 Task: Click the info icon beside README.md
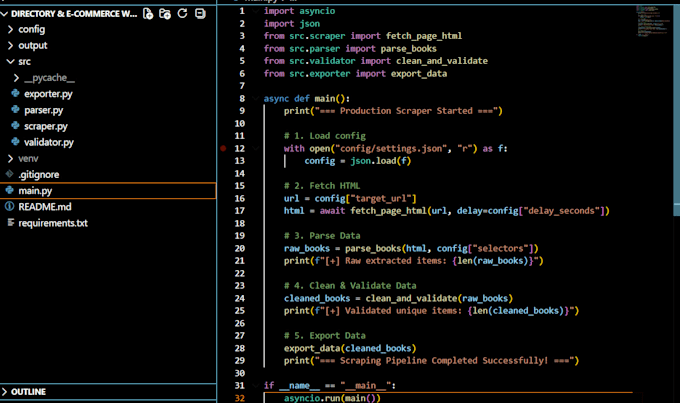(x=10, y=206)
